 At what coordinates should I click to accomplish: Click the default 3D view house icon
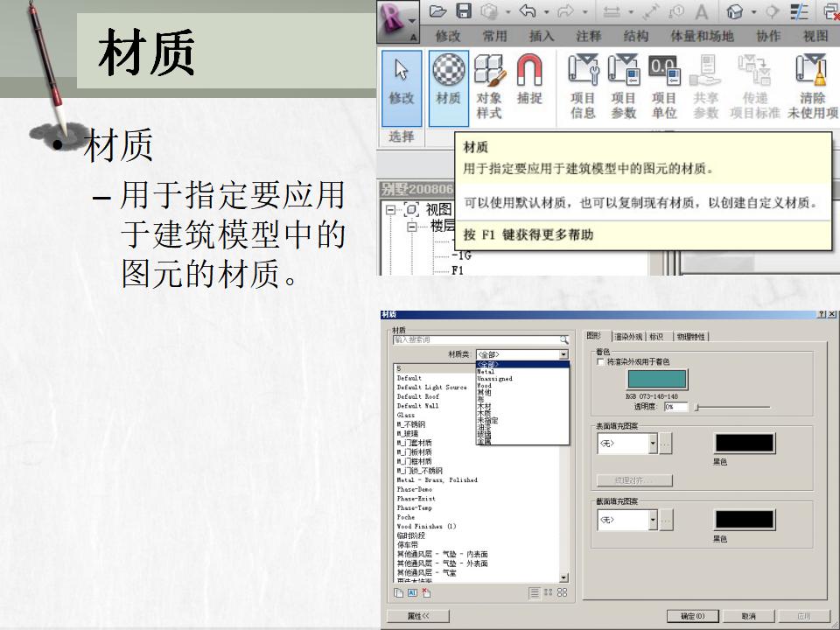[x=734, y=11]
